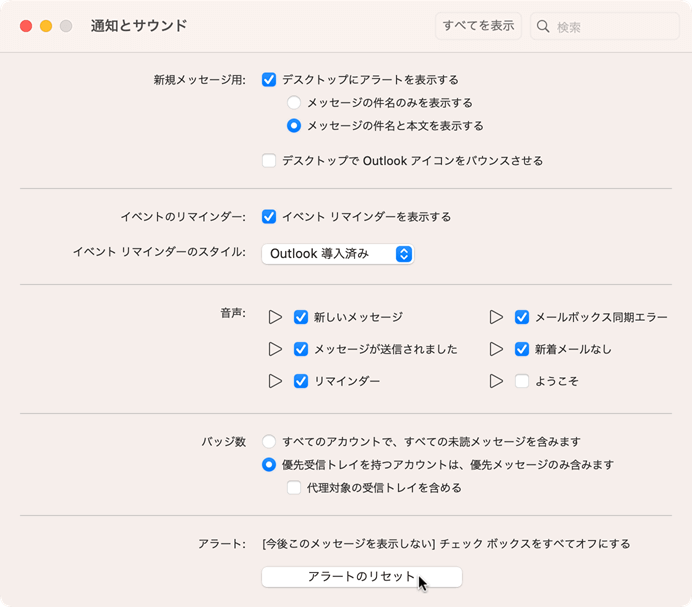Uncheck イベント リマインダーを表示する

(269, 216)
